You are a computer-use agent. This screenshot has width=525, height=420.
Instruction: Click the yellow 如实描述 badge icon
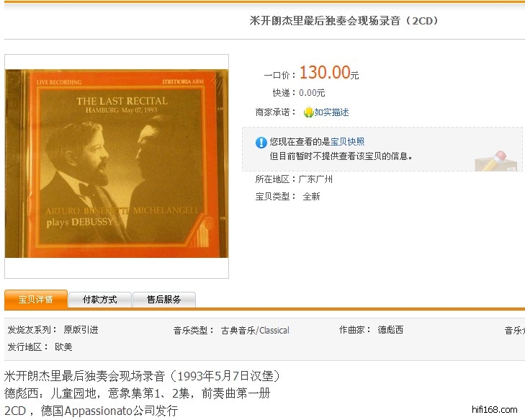[x=308, y=112]
